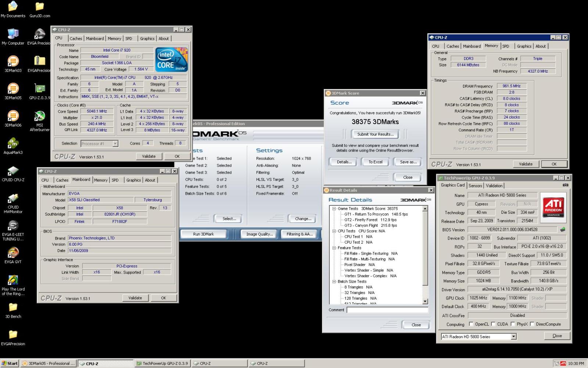Open Image Quality... settings button
The height and width of the screenshot is (368, 588).
point(259,234)
